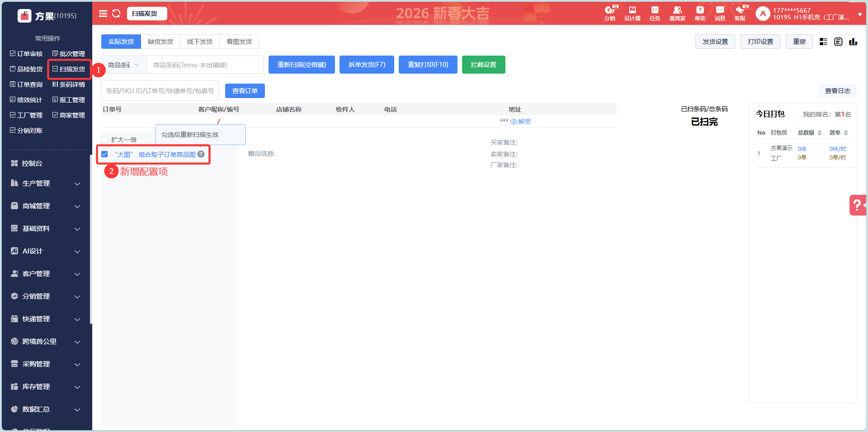
Task: Expand 基础资料 in the sidebar
Action: pos(45,229)
